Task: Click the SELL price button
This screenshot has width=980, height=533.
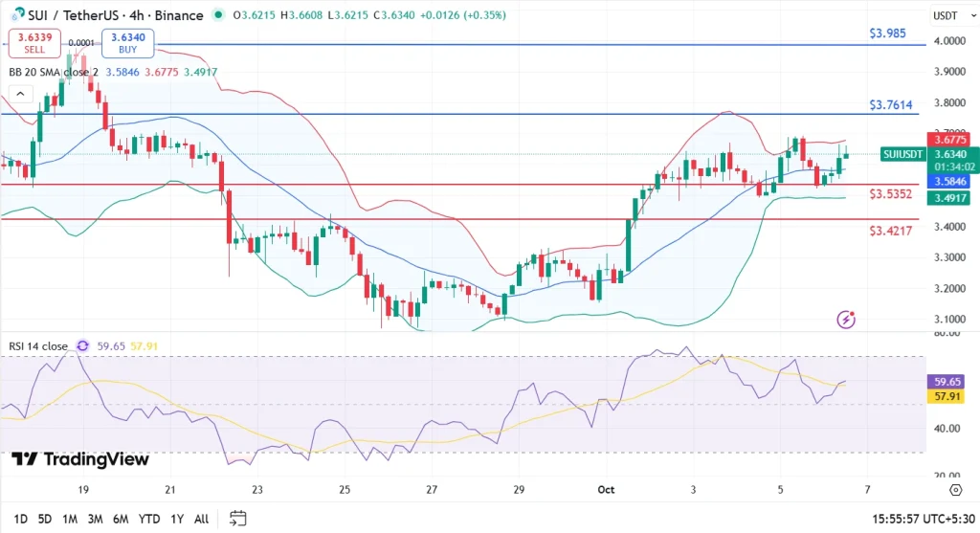Action: [34, 43]
